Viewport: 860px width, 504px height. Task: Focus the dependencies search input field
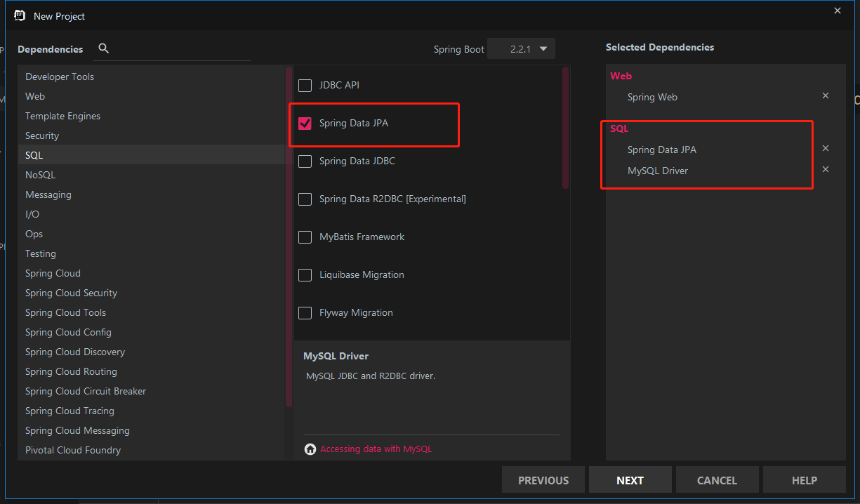click(183, 49)
